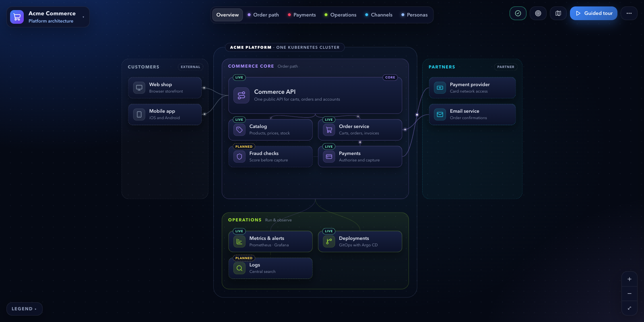Viewport: 644px width, 322px height.
Task: Click the Order service card title
Action: point(354,126)
